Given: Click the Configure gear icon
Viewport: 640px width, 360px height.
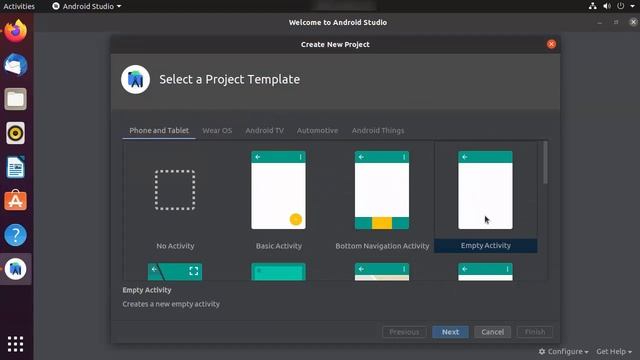Looking at the screenshot, I should click(x=542, y=351).
